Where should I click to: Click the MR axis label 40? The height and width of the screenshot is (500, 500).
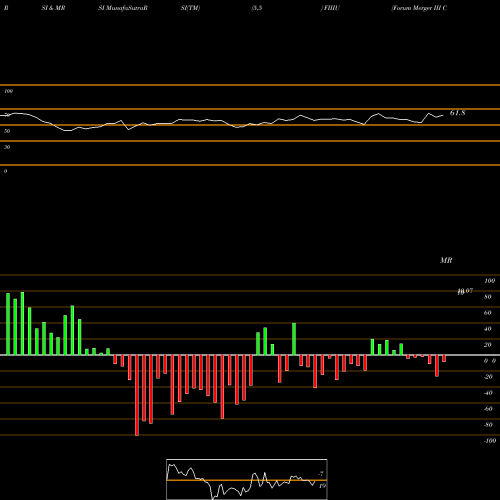pyautogui.click(x=487, y=329)
